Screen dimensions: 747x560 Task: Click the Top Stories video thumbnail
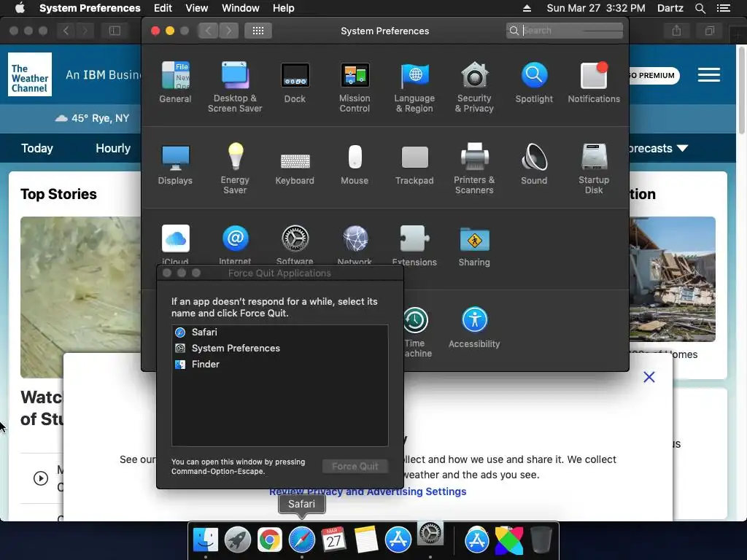[x=80, y=297]
